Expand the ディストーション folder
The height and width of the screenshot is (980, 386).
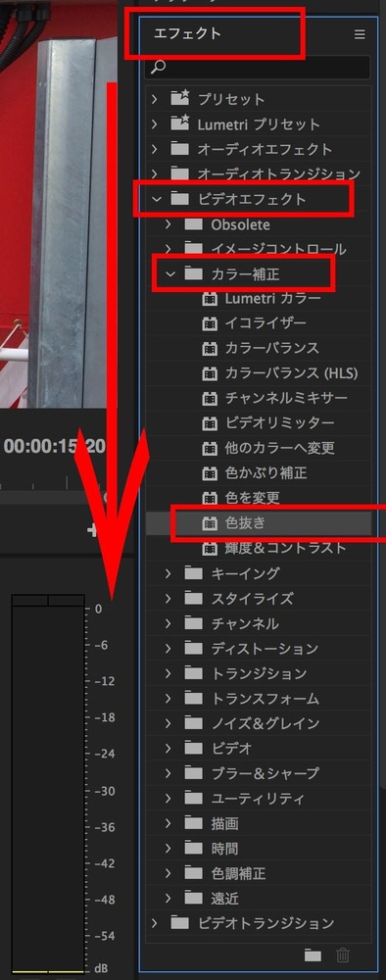click(x=169, y=648)
